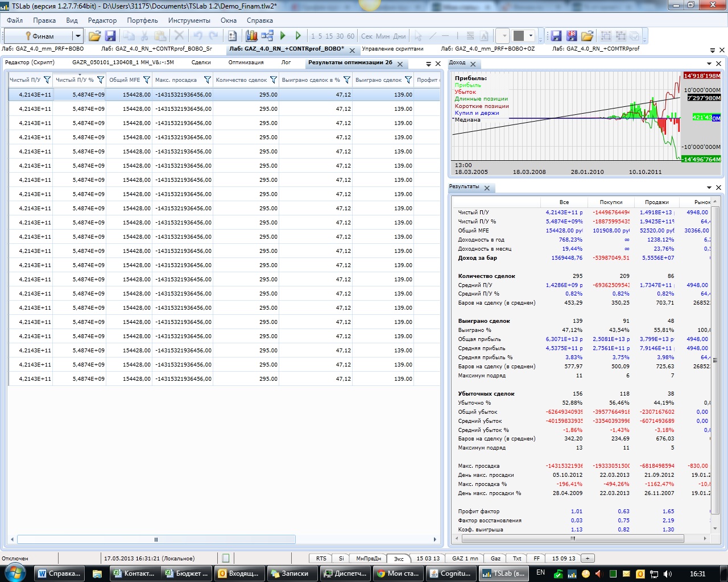Filter the 'Макс. просадка' column

(207, 80)
